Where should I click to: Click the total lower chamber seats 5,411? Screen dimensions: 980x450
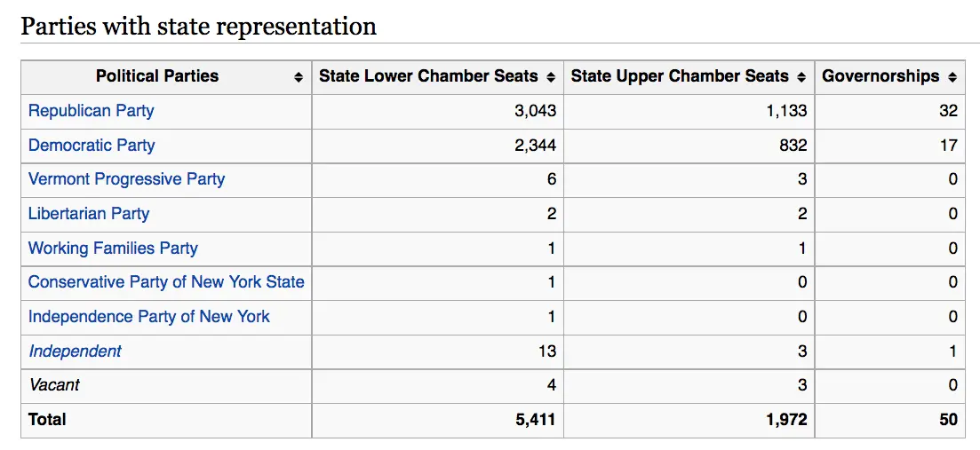535,420
